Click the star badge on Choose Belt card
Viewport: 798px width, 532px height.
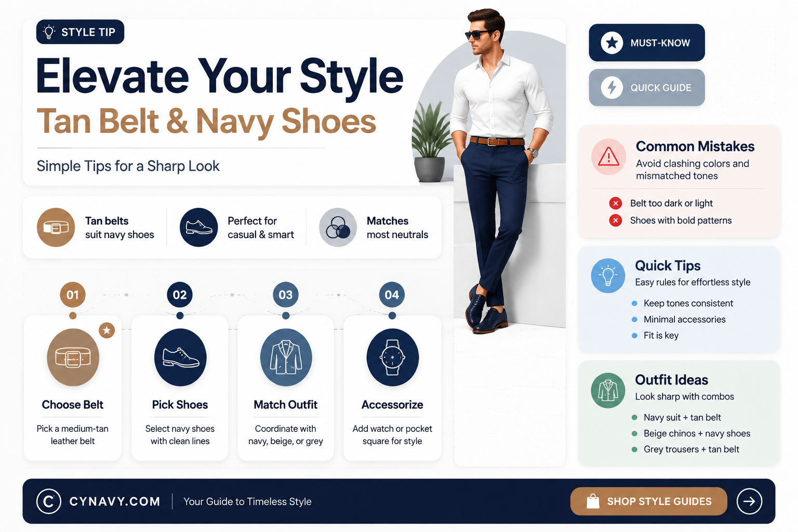[x=107, y=330]
